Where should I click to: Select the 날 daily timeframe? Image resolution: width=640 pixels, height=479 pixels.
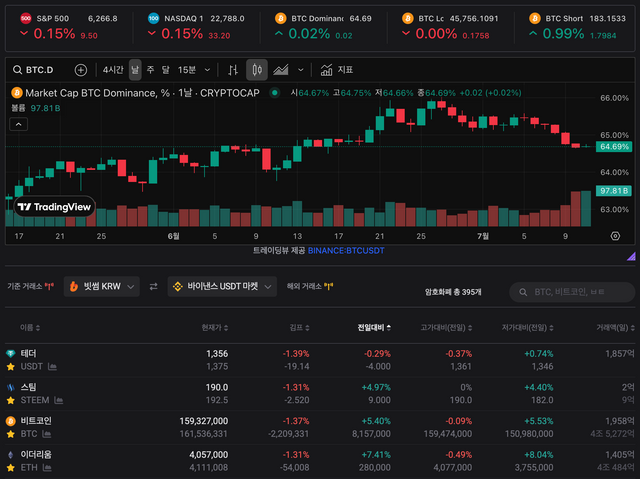coord(135,70)
